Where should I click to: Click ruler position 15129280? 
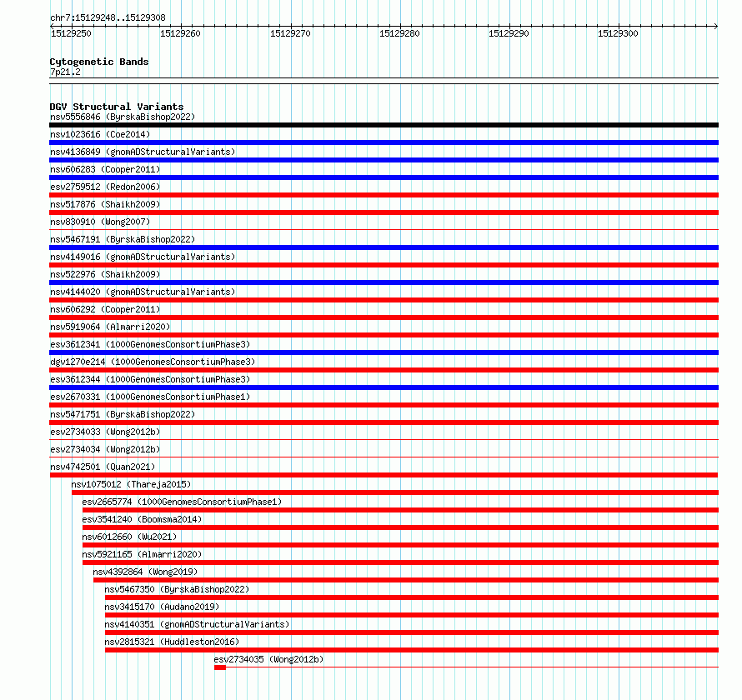tap(399, 33)
